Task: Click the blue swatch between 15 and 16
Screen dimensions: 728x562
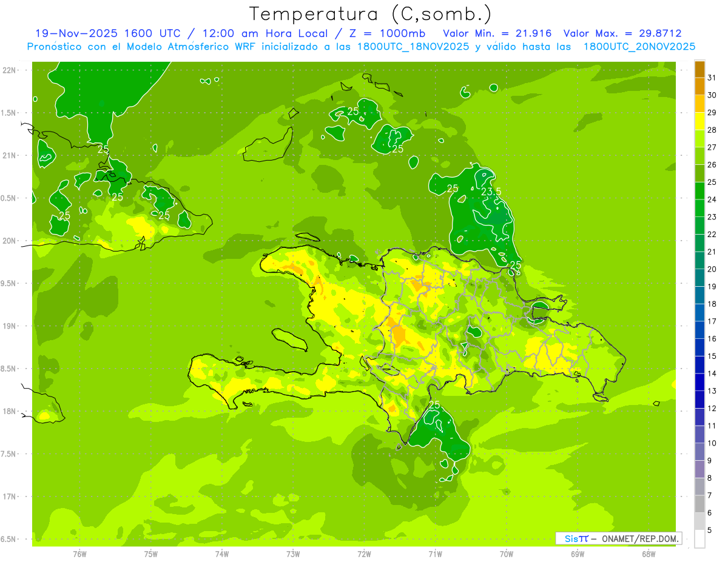Action: (699, 347)
